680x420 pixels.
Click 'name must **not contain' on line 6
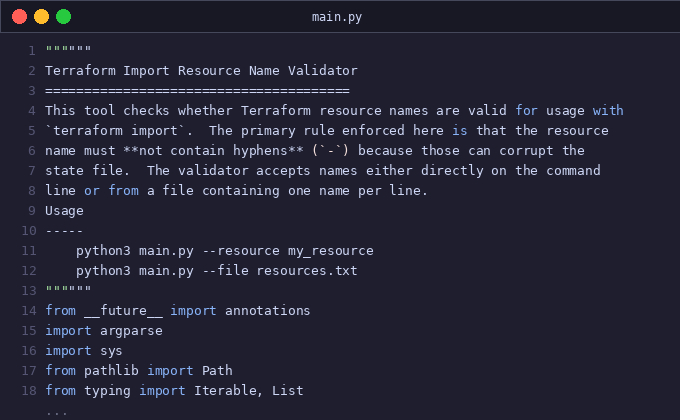[x=135, y=151]
